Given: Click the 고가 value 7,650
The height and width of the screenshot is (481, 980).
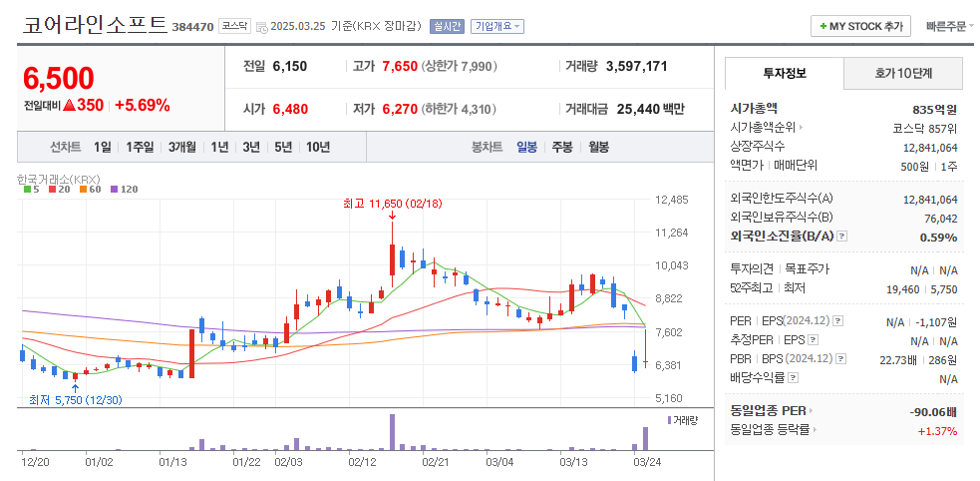Looking at the screenshot, I should pyautogui.click(x=400, y=66).
